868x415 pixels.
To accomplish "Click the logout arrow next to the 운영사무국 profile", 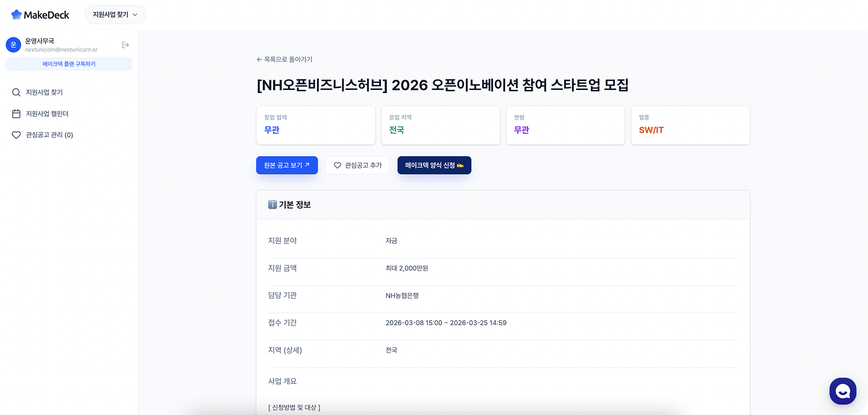I will pos(125,44).
